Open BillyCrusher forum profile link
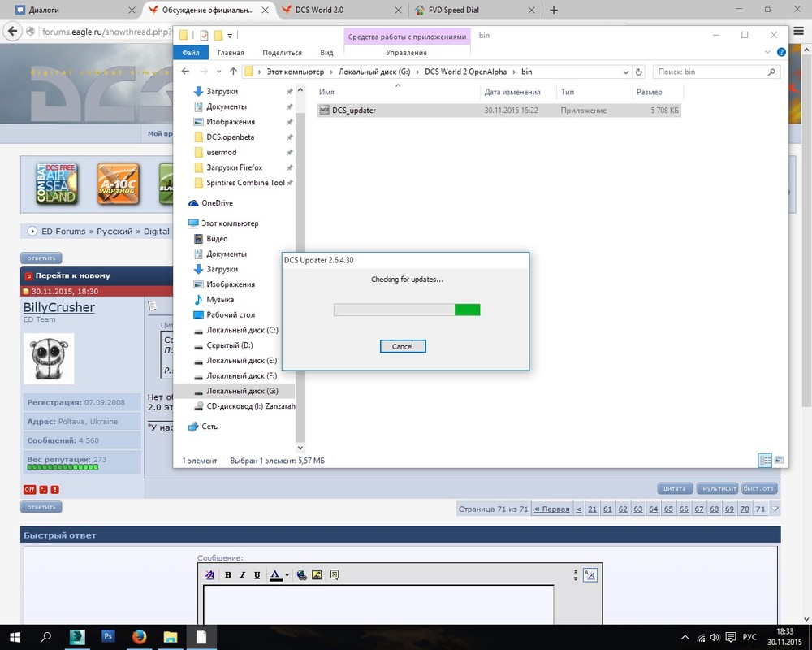The image size is (812, 650). tap(58, 307)
